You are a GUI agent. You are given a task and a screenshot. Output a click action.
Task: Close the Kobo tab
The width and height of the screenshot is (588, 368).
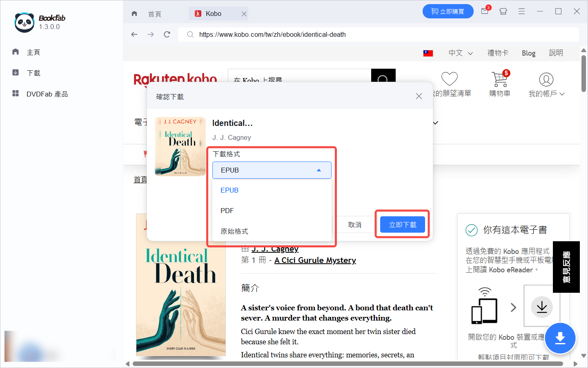[244, 14]
